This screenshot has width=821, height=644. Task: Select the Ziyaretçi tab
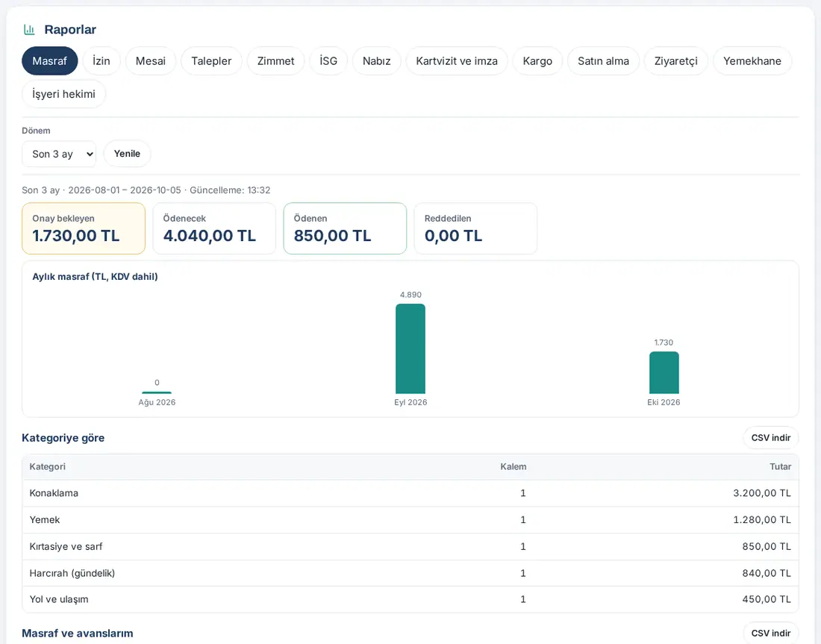(676, 60)
